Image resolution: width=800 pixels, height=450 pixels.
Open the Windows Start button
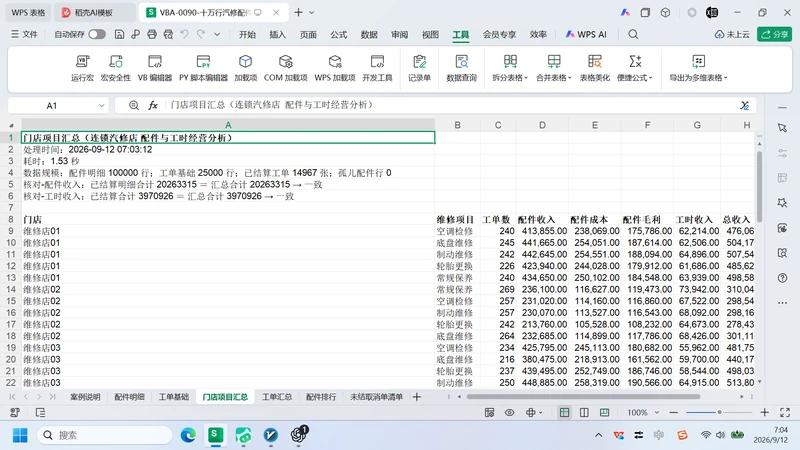20,435
